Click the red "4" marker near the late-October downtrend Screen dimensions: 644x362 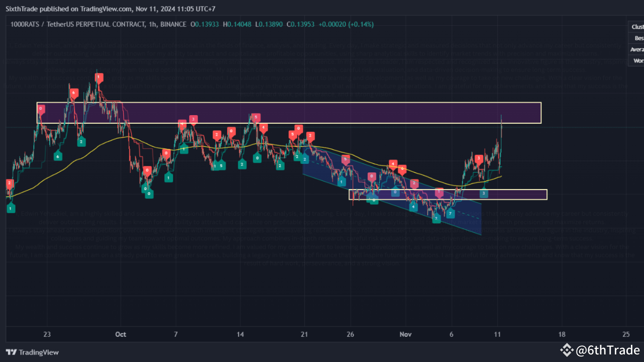(x=393, y=163)
